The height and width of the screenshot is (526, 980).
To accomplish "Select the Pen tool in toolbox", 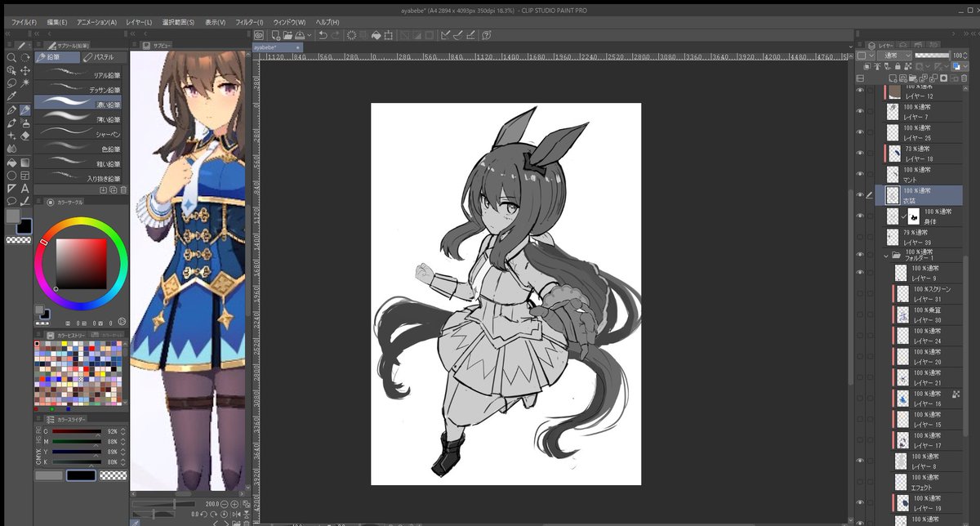I will point(11,109).
